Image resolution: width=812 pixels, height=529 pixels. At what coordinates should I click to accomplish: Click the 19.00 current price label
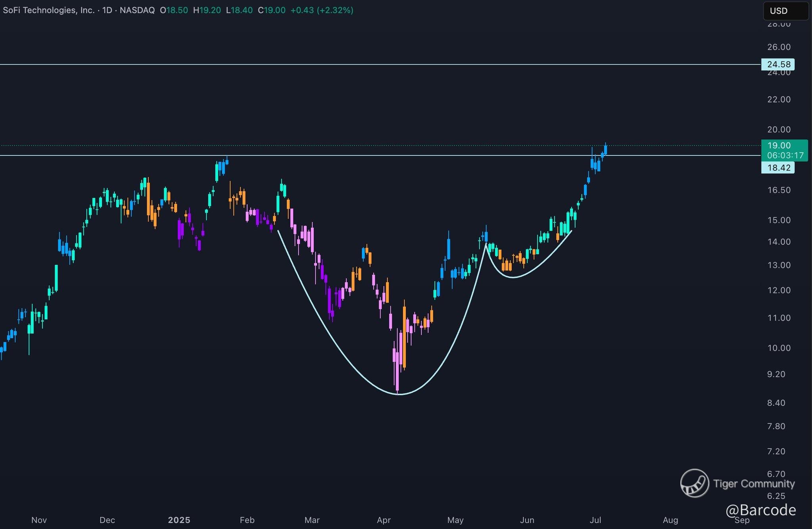[778, 146]
